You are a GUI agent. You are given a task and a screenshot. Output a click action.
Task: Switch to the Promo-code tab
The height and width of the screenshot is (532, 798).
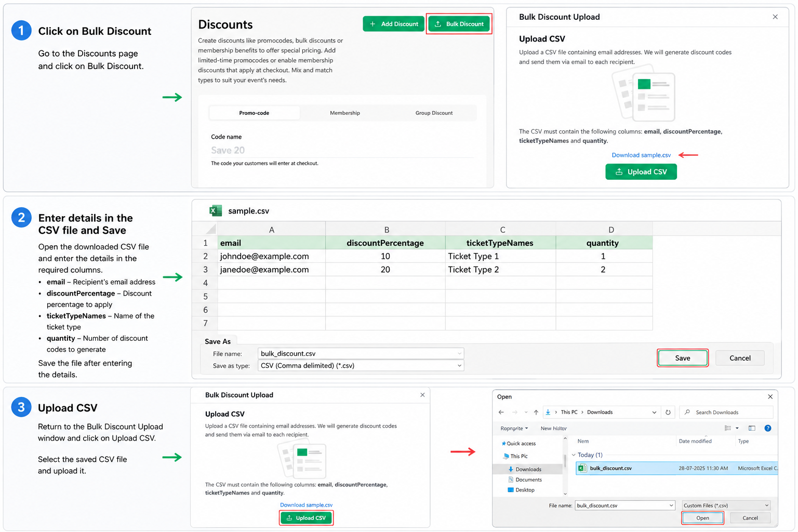(254, 113)
